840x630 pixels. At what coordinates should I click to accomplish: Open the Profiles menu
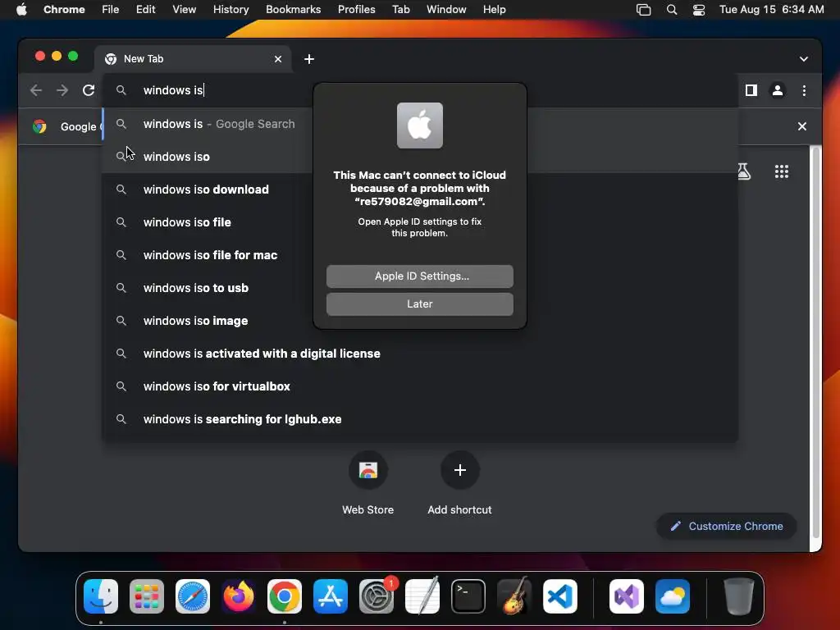356,10
